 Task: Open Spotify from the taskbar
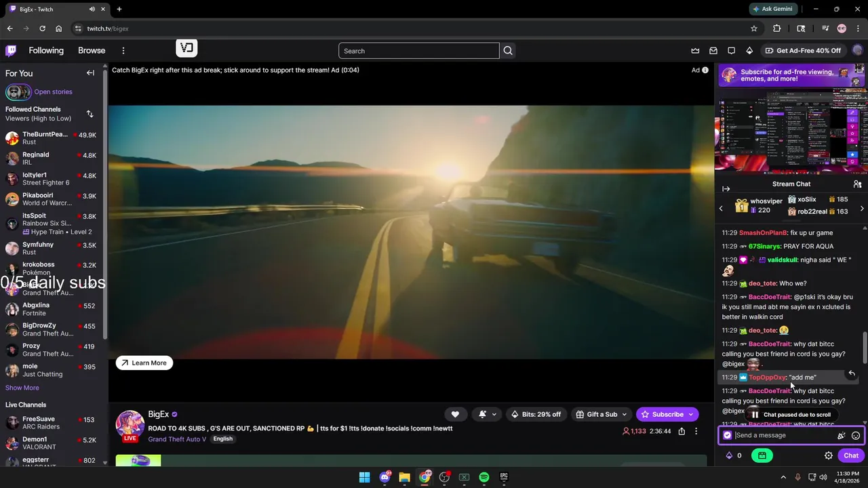[484, 477]
